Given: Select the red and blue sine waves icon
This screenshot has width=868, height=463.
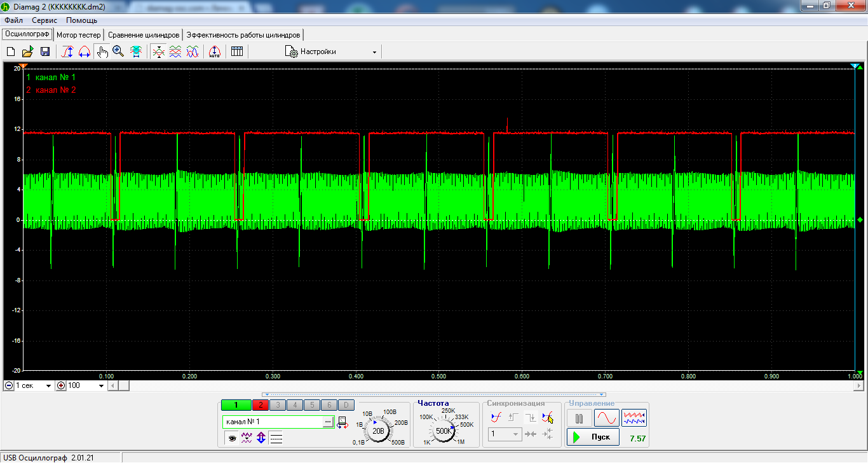Looking at the screenshot, I should coord(193,52).
